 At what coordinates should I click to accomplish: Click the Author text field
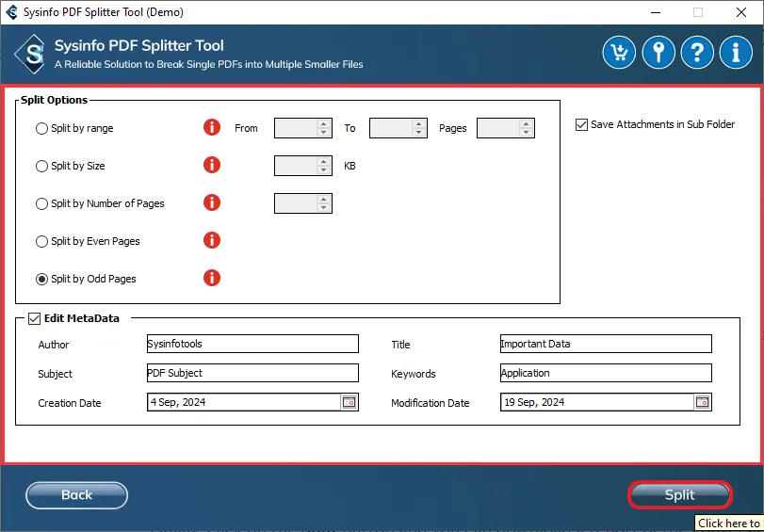click(252, 344)
